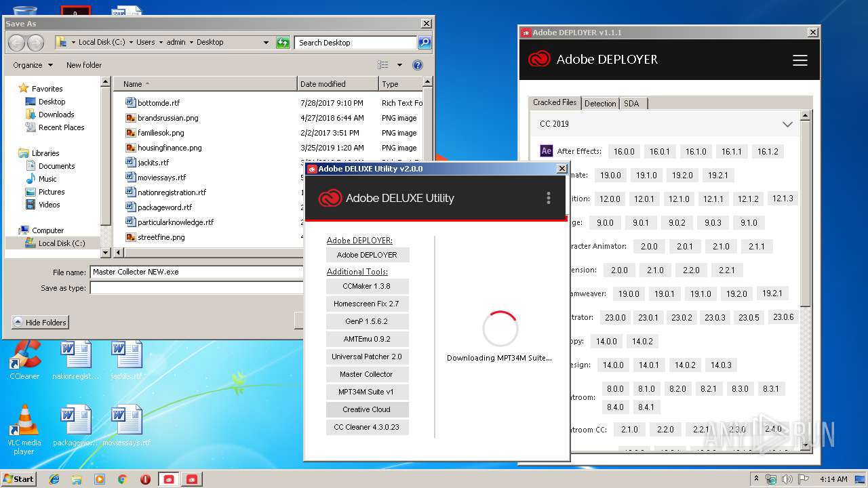Launch Homescreen Fix 2.7
Viewport: 868px width, 488px height.
(x=367, y=304)
